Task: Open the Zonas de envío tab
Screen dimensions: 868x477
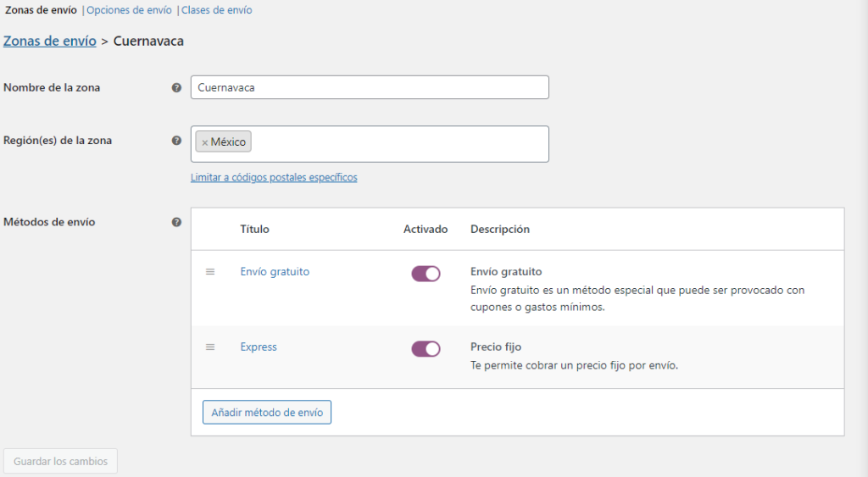Action: pyautogui.click(x=41, y=10)
